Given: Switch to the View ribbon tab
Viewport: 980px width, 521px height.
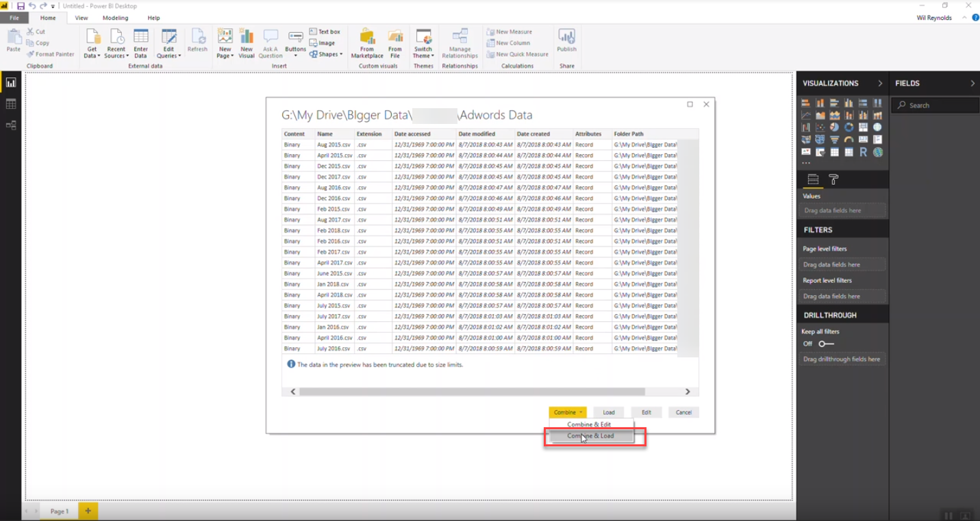Looking at the screenshot, I should pyautogui.click(x=81, y=18).
